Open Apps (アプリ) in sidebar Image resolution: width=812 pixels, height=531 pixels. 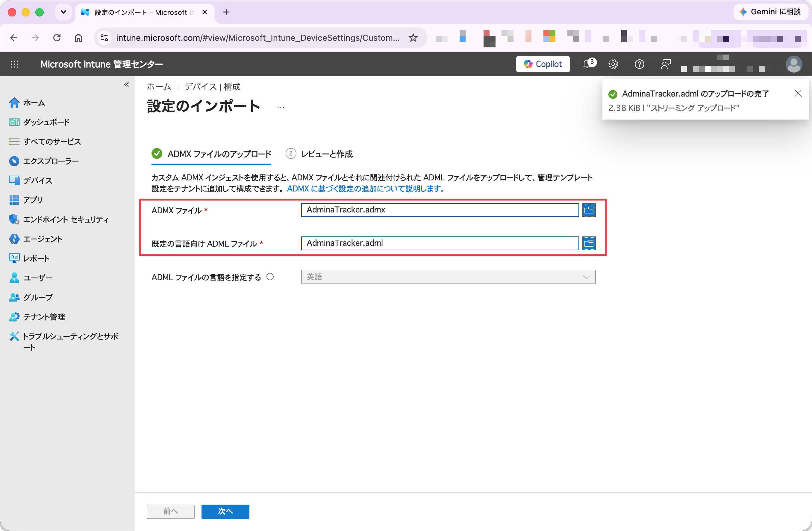tap(25, 200)
